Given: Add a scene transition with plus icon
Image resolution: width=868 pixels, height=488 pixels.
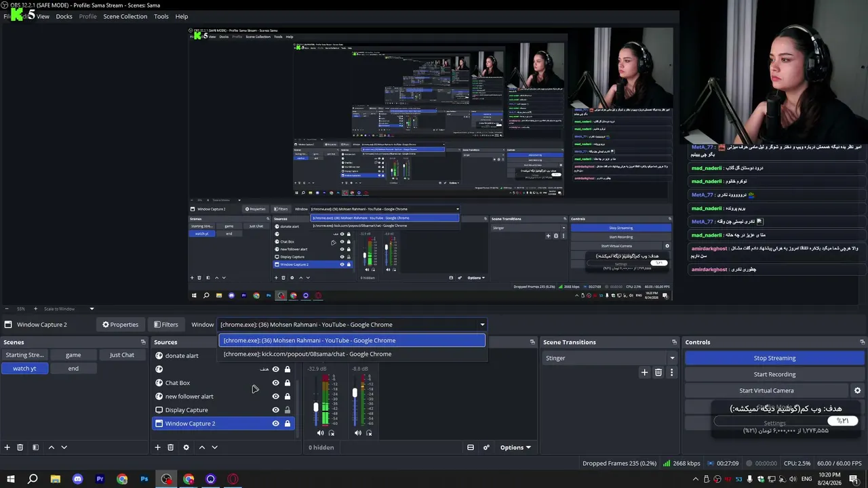Looking at the screenshot, I should tap(645, 372).
